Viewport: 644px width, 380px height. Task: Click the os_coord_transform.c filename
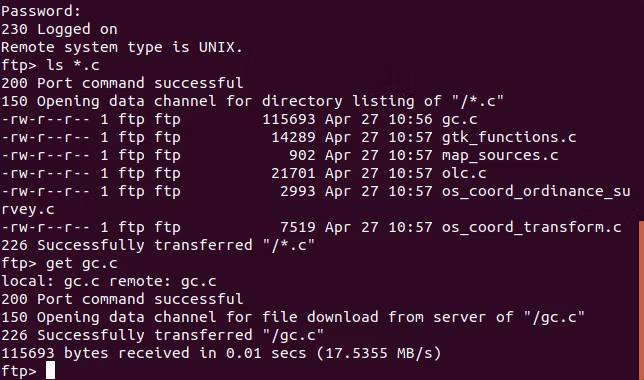tap(531, 227)
